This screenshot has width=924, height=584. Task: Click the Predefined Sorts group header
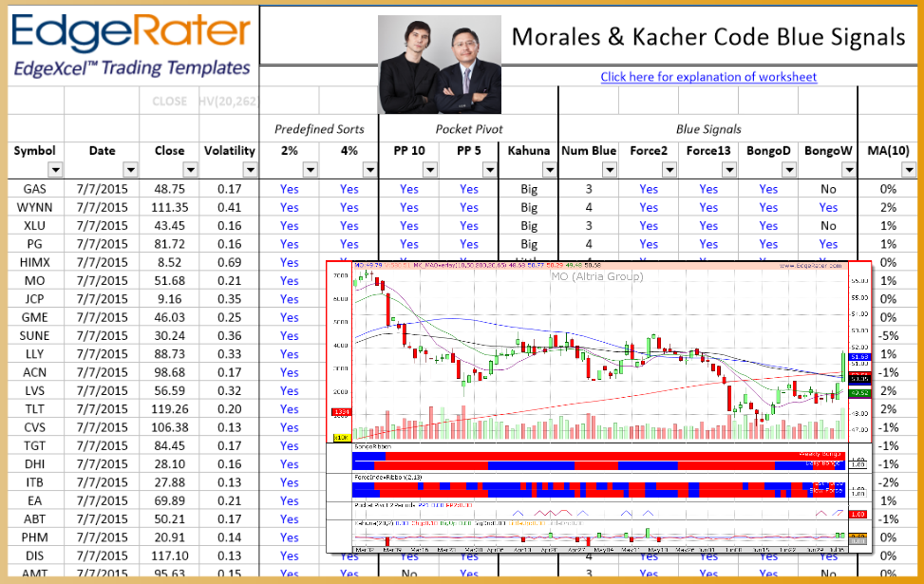(319, 129)
